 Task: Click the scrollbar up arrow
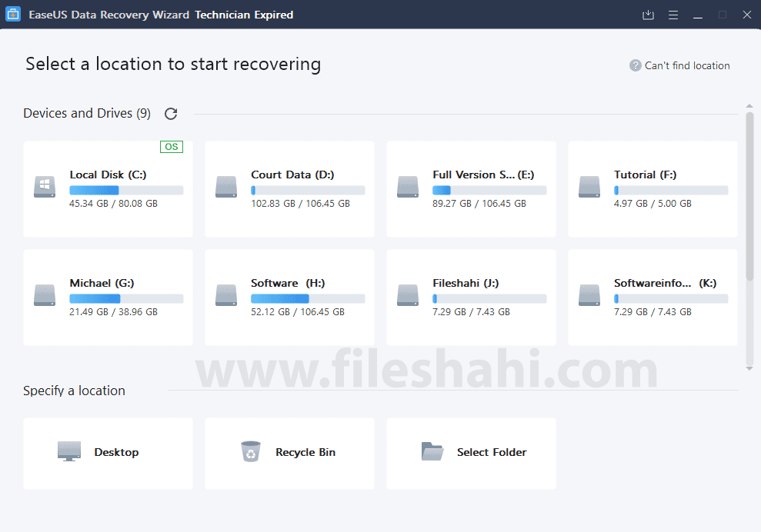[749, 106]
